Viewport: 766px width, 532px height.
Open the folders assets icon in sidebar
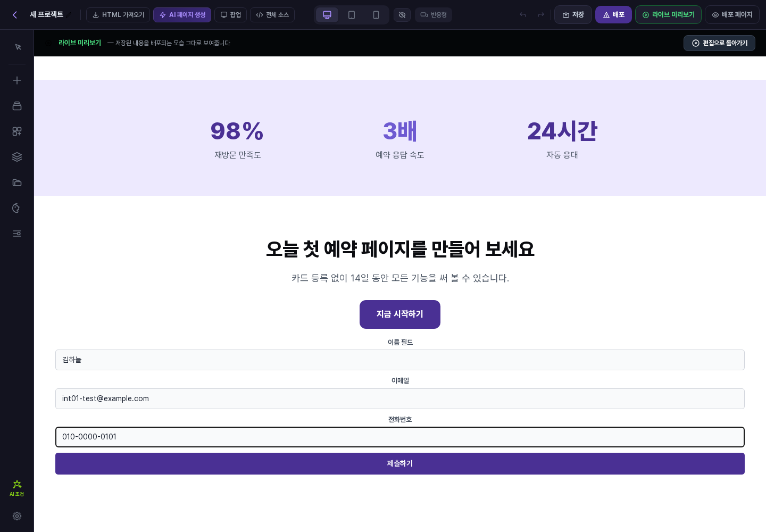(x=17, y=182)
